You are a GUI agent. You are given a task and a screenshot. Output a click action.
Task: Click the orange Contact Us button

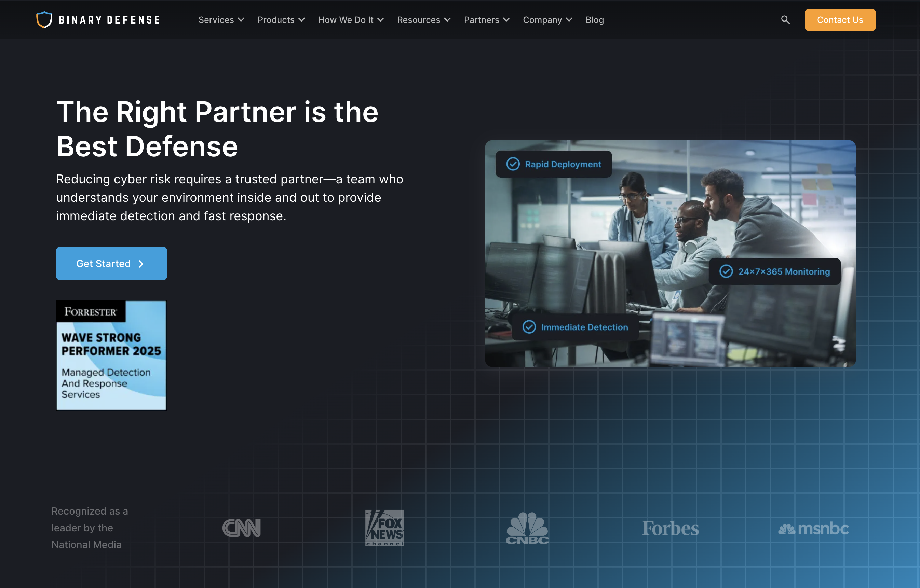[840, 20]
